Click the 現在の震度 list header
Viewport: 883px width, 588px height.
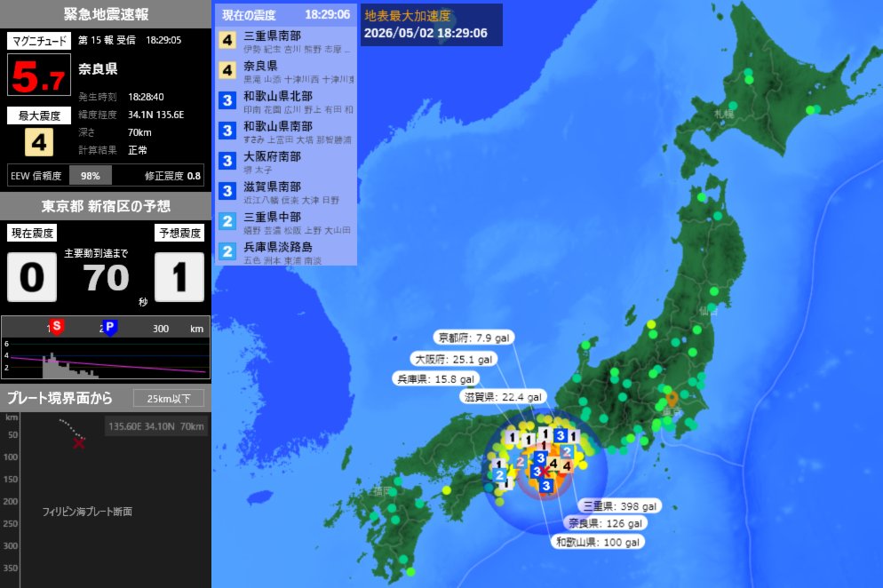[x=285, y=14]
